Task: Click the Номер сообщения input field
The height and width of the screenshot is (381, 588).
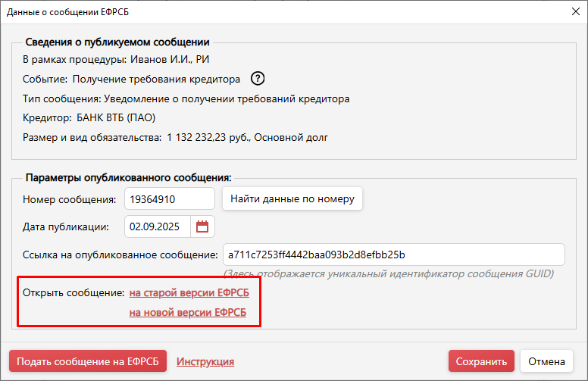Action: [170, 199]
